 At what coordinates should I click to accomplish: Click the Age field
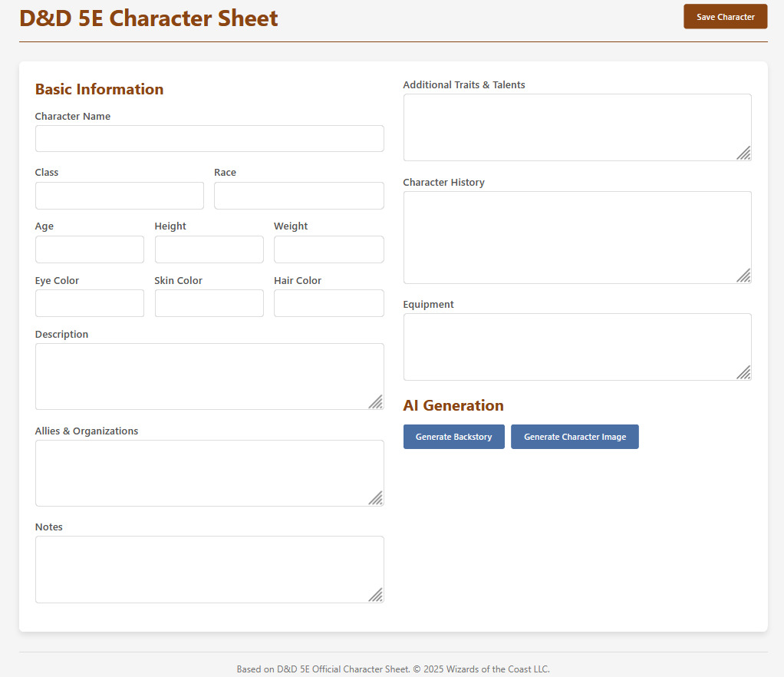click(89, 249)
